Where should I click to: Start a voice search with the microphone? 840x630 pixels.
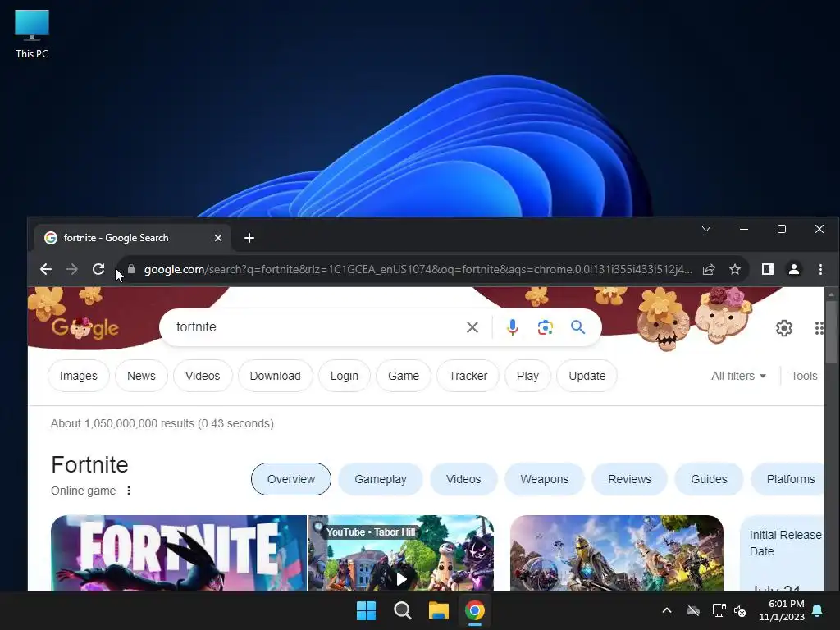(512, 327)
